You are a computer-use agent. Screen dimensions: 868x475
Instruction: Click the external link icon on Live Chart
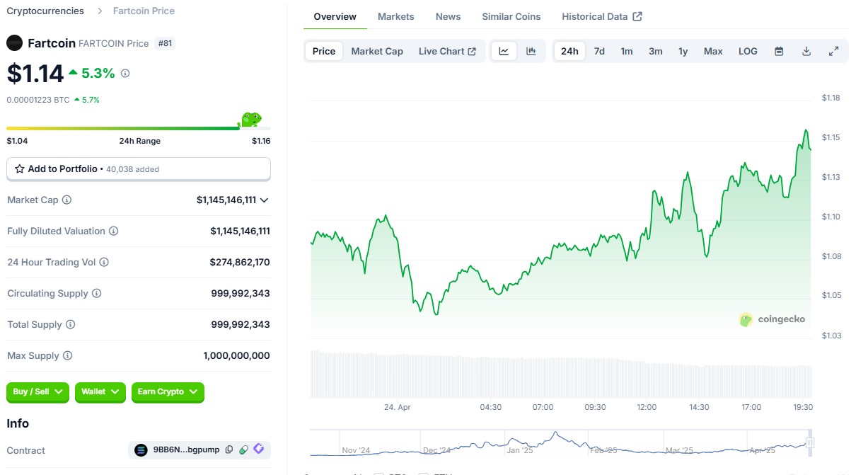tap(472, 52)
